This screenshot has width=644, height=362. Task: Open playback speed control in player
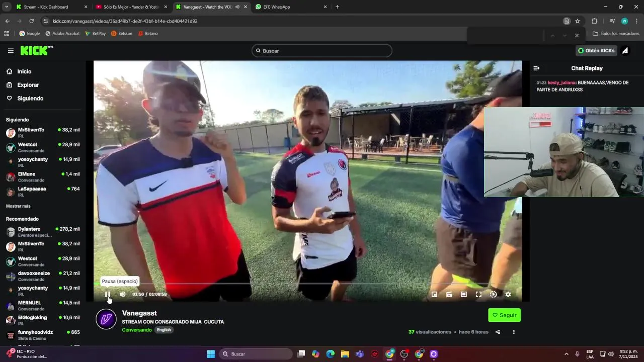click(x=493, y=295)
